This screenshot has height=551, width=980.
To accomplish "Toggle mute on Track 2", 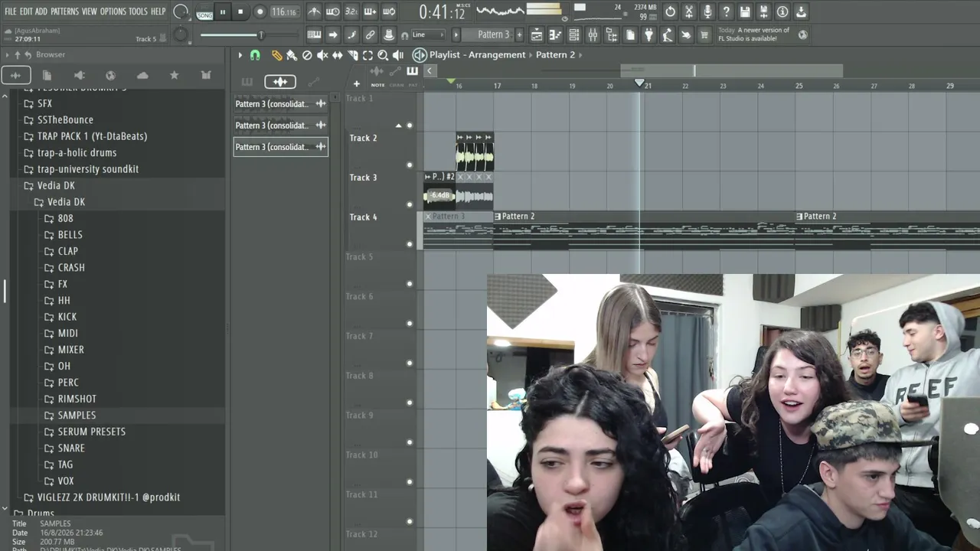I will pyautogui.click(x=410, y=165).
